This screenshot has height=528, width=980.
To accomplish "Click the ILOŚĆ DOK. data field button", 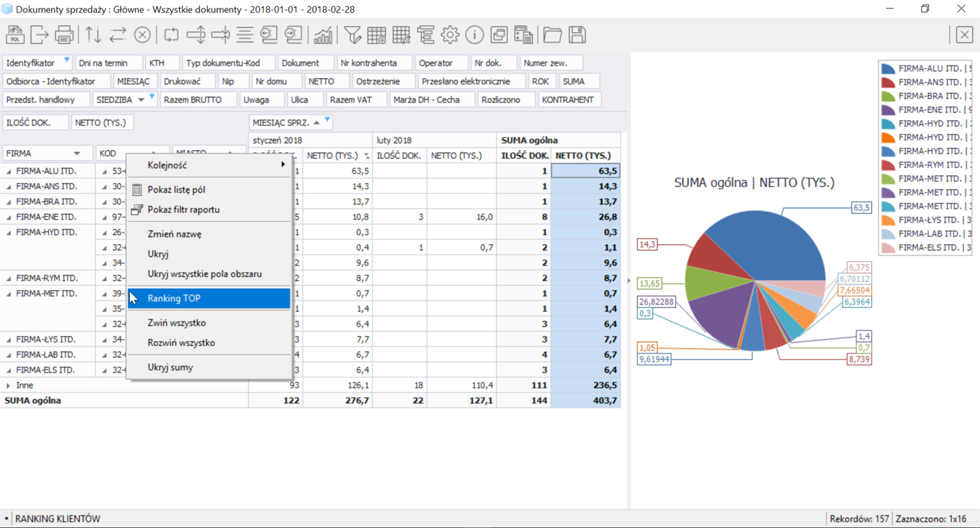I will point(35,123).
